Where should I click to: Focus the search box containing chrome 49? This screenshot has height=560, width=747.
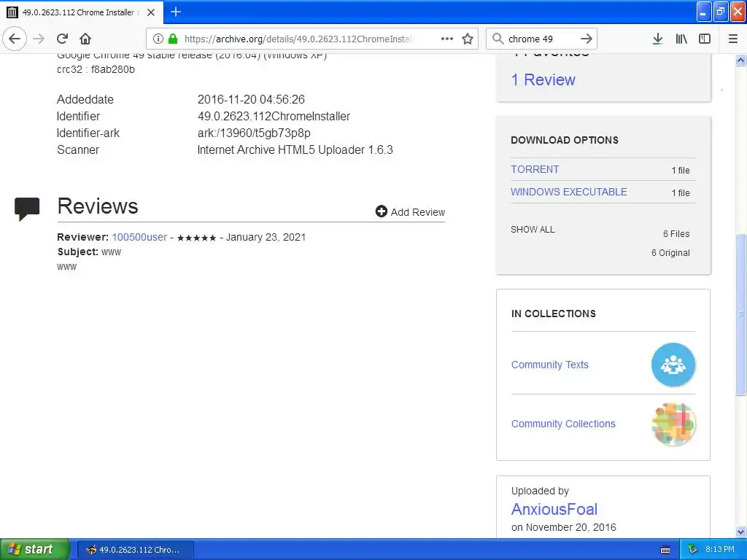(541, 39)
